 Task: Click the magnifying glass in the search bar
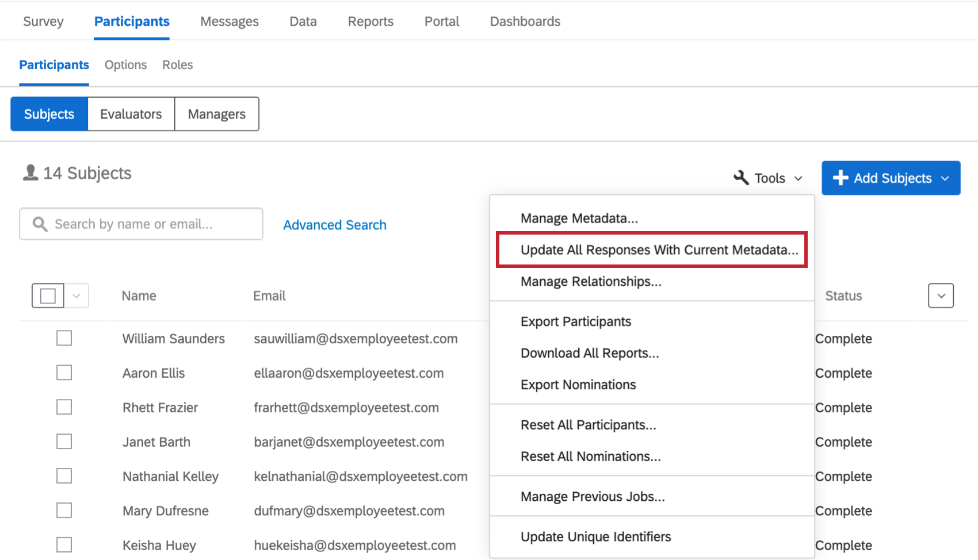coord(39,224)
